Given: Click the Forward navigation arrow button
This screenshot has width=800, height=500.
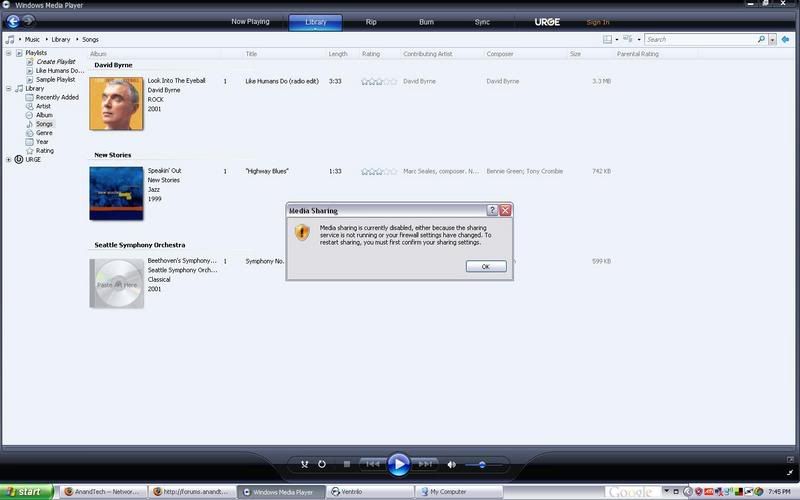Looking at the screenshot, I should 29,20.
